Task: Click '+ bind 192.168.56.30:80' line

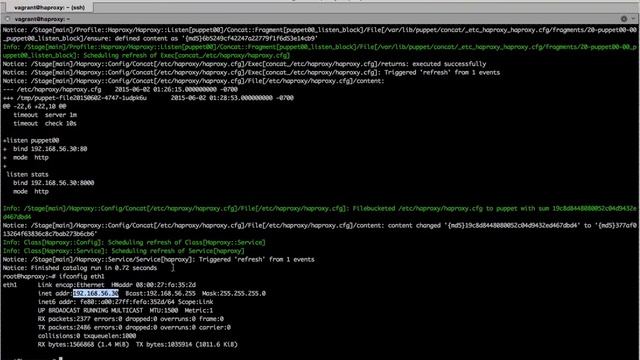Action: pyautogui.click(x=45, y=149)
